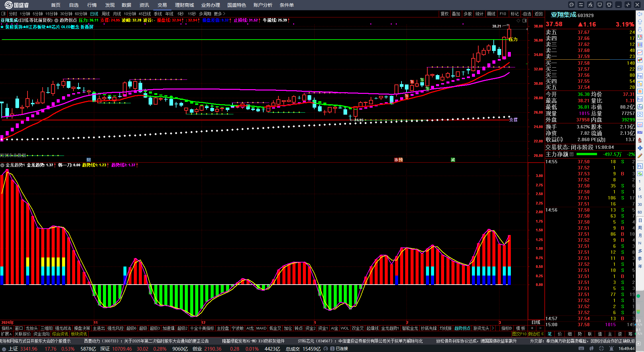644x352 pixels.
Task: Open the 图文F10 link
Action: coord(519,334)
